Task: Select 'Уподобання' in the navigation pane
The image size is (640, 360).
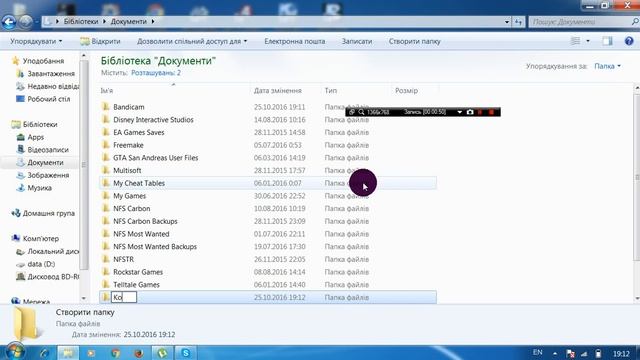Action: pyautogui.click(x=43, y=61)
